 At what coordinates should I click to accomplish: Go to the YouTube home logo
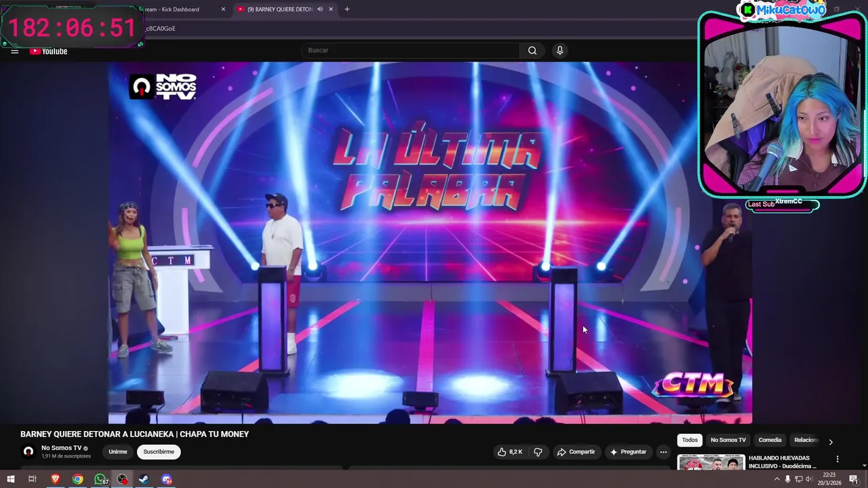(x=48, y=51)
